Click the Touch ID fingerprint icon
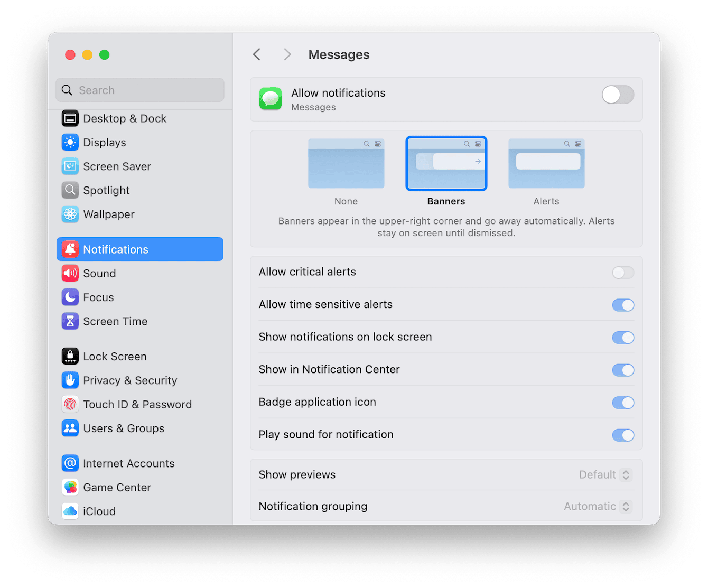Image resolution: width=708 pixels, height=588 pixels. 70,405
